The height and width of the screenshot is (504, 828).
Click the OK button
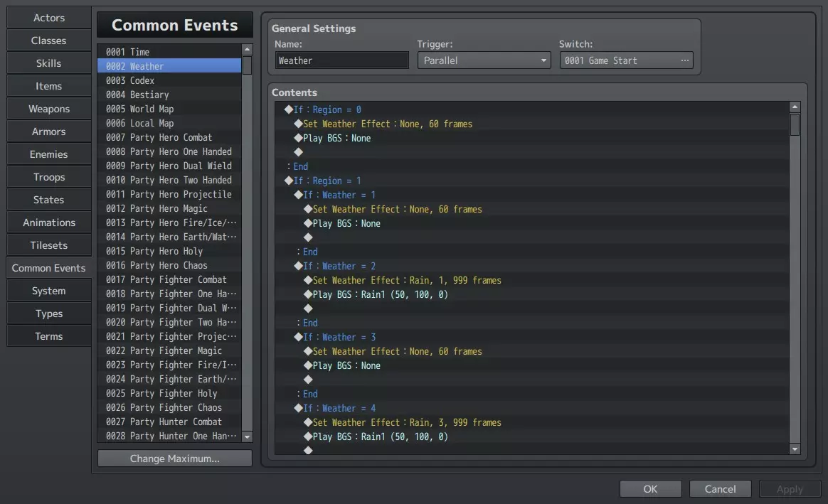[651, 488]
